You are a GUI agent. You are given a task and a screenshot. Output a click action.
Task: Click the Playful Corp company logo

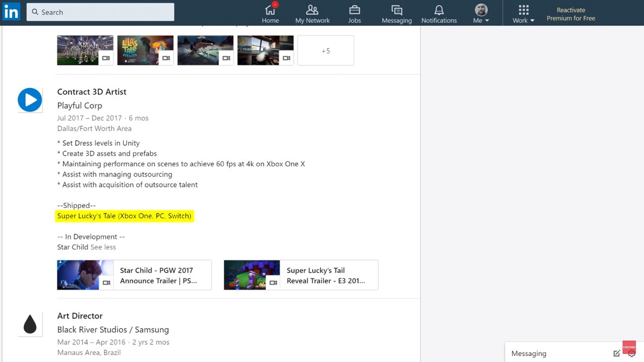[30, 100]
